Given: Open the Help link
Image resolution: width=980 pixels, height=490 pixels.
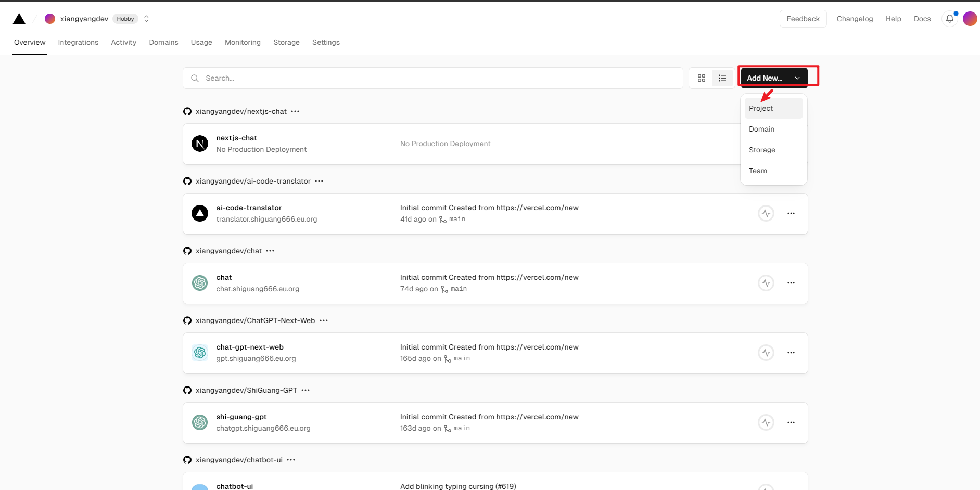Looking at the screenshot, I should point(893,19).
